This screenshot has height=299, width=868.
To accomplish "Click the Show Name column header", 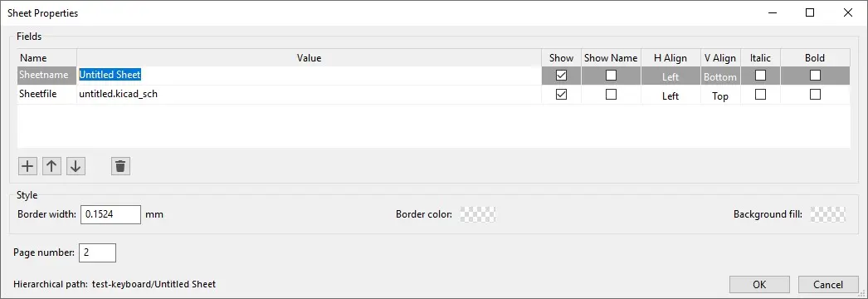I will [x=611, y=57].
